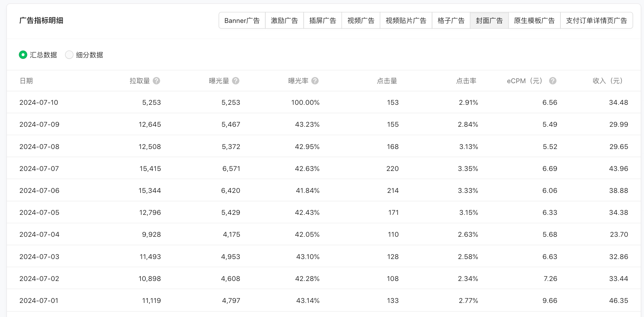Switch to the 插屏广告 tab

point(323,21)
